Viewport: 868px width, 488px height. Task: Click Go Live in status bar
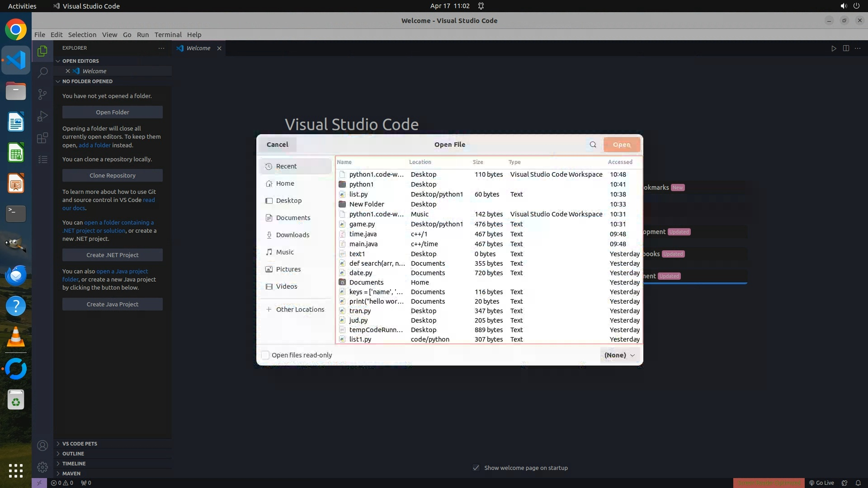[821, 483]
